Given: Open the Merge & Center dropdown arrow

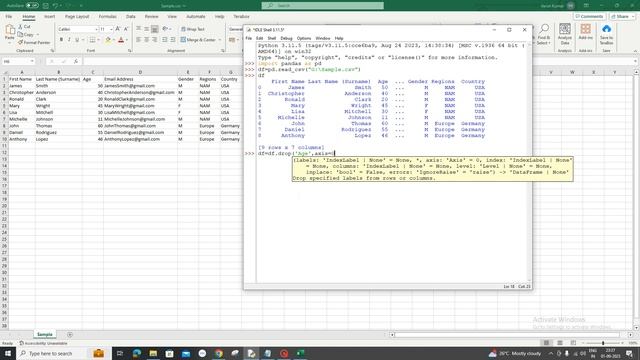Looking at the screenshot, I should pyautogui.click(x=220, y=40).
